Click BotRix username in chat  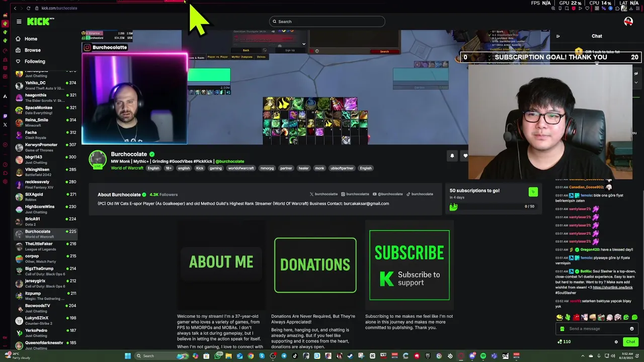point(586,271)
